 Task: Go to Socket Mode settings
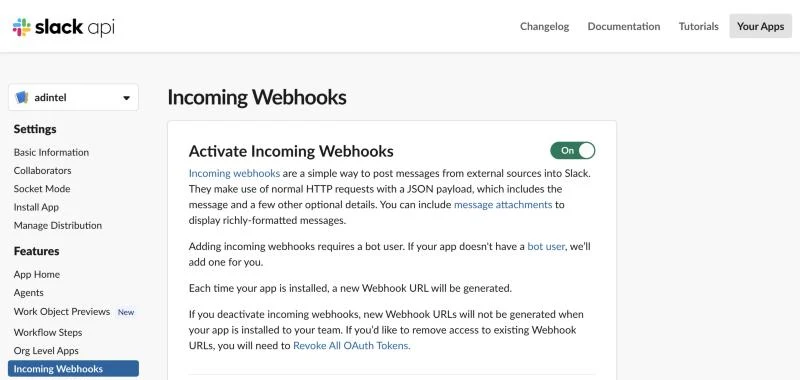[x=42, y=189]
